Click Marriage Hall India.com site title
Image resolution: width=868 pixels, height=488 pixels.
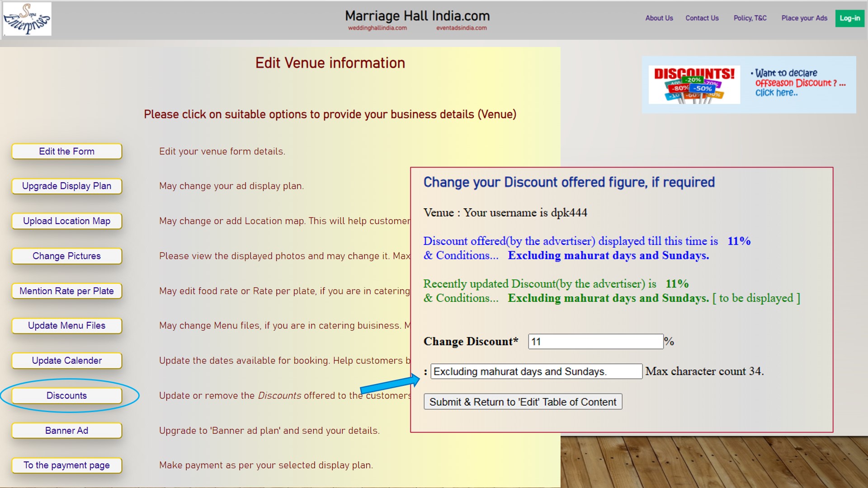[417, 16]
